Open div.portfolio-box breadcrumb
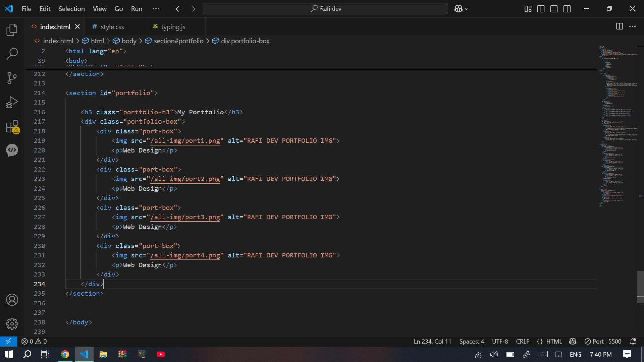 pyautogui.click(x=241, y=41)
